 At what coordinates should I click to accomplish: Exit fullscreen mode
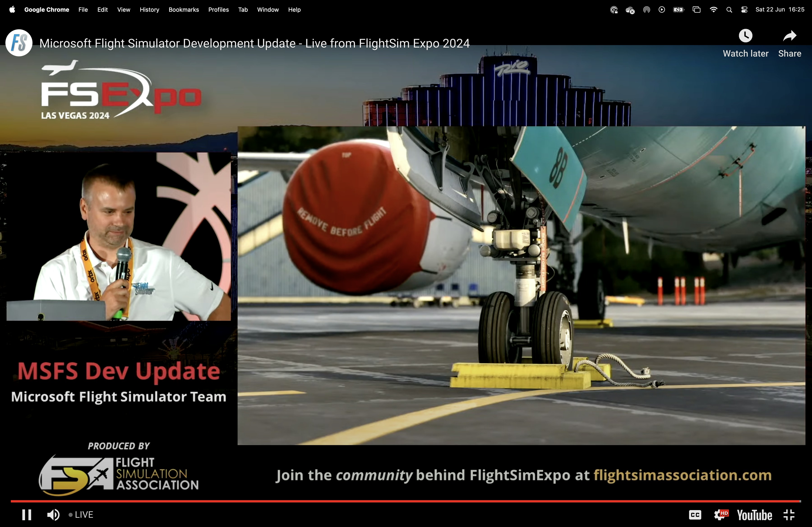[789, 514]
